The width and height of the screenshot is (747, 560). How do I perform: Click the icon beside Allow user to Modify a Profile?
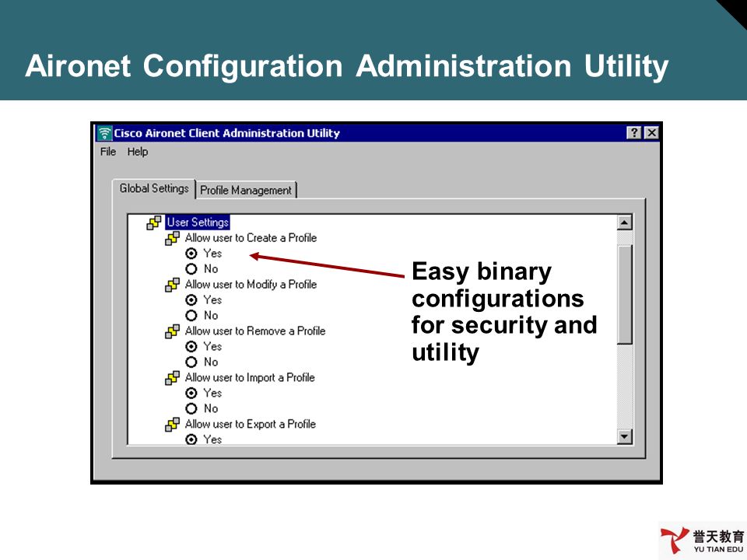(x=173, y=285)
